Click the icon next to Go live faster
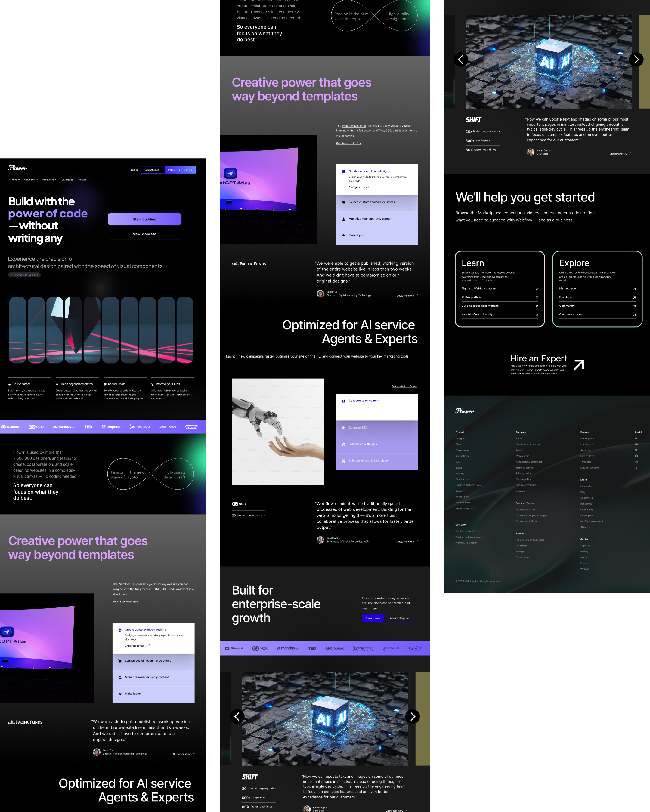This screenshot has height=812, width=650. 9,384
